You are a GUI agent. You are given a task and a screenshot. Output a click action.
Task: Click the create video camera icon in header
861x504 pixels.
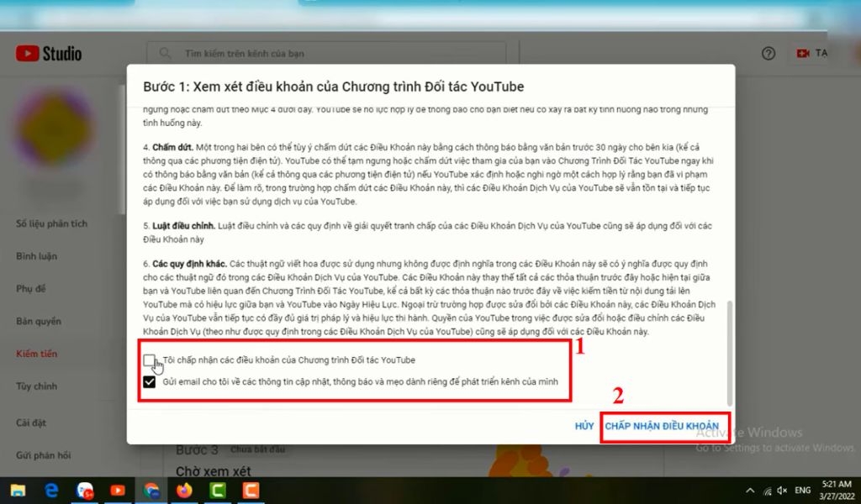pos(801,53)
